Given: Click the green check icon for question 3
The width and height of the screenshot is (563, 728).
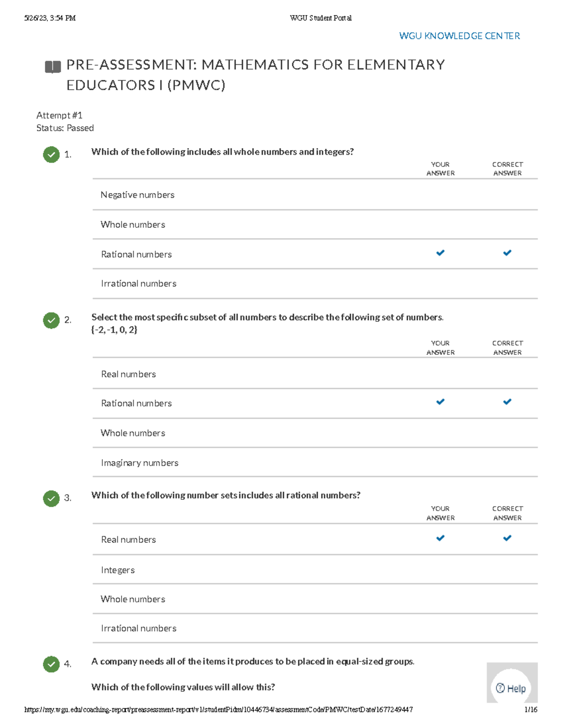Looking at the screenshot, I should click(51, 498).
